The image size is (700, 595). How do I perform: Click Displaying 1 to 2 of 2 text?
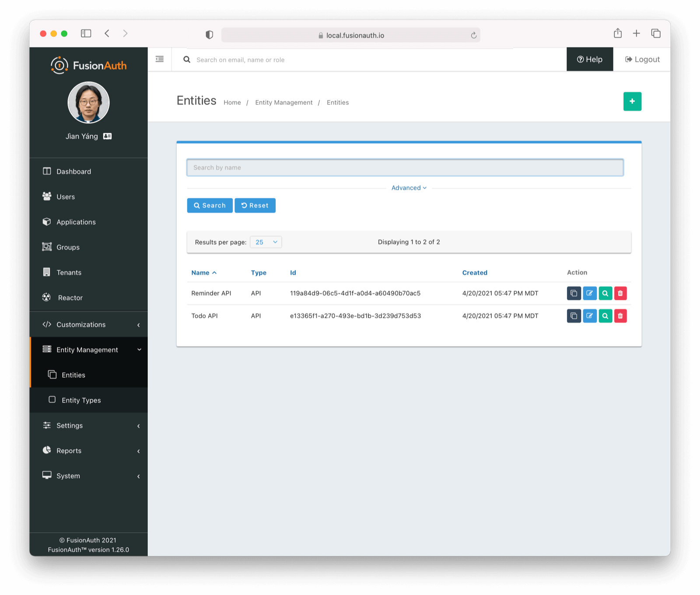[409, 242]
